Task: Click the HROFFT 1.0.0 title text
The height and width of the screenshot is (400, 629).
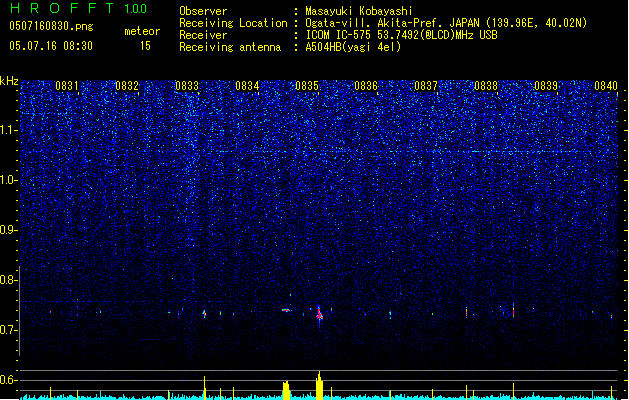Action: click(x=78, y=8)
